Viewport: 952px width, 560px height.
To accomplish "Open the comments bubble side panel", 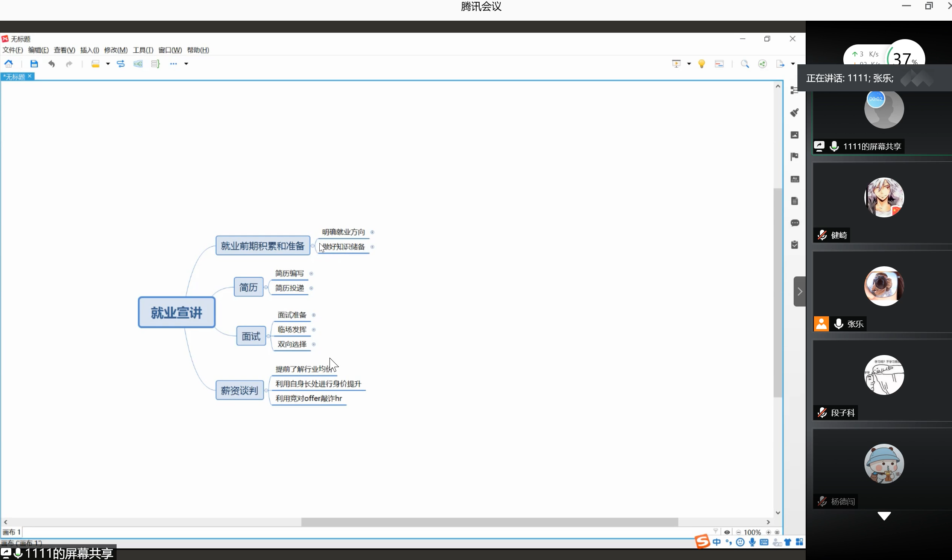I will [x=794, y=223].
